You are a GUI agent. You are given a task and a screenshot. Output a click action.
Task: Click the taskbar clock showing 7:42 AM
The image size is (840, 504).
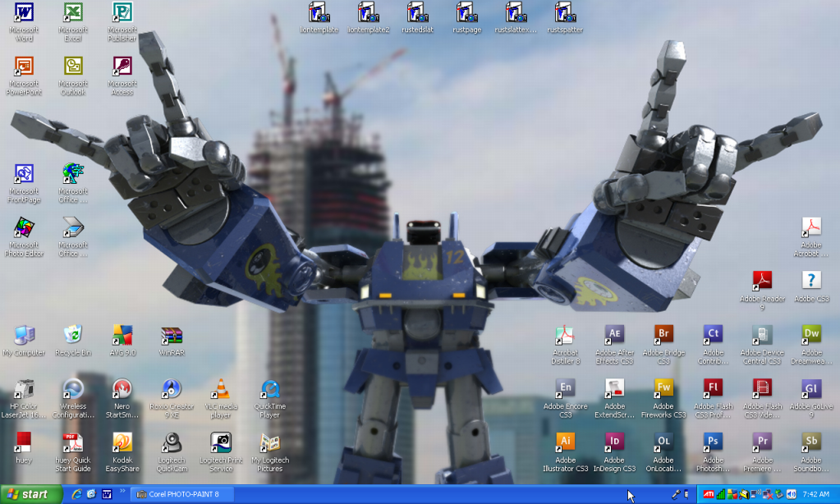(815, 494)
